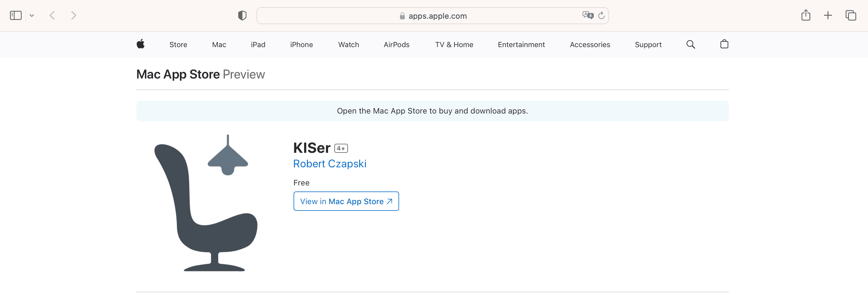Open the sidebar tab group dropdown chevron
Screen dimensions: 868x302
click(x=32, y=15)
